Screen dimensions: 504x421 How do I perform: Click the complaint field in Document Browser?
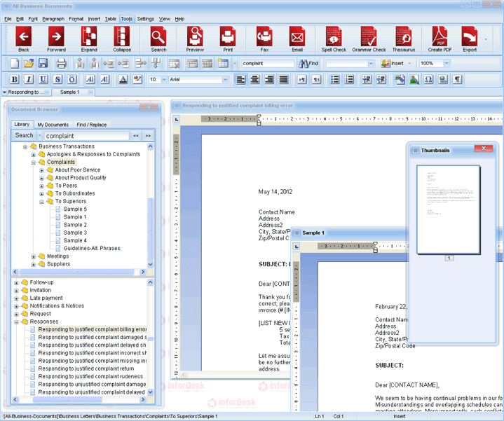(86, 136)
